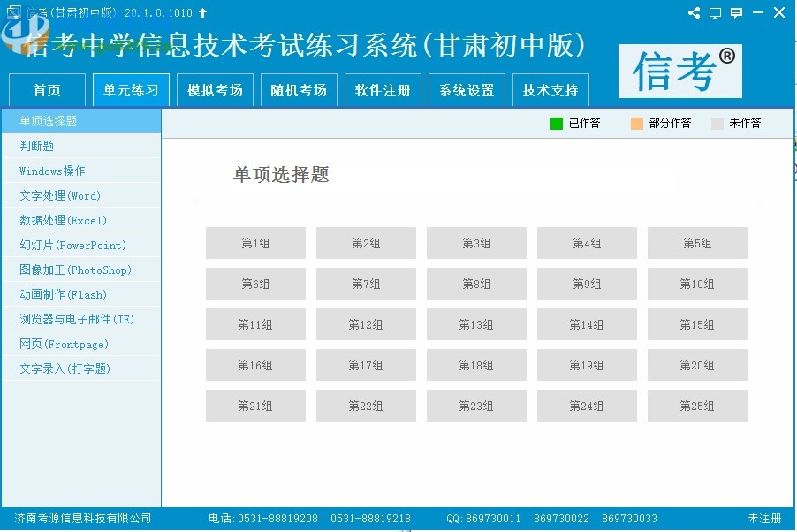Click the share icon in the title bar
Screen dimensions: 797x532
point(693,12)
